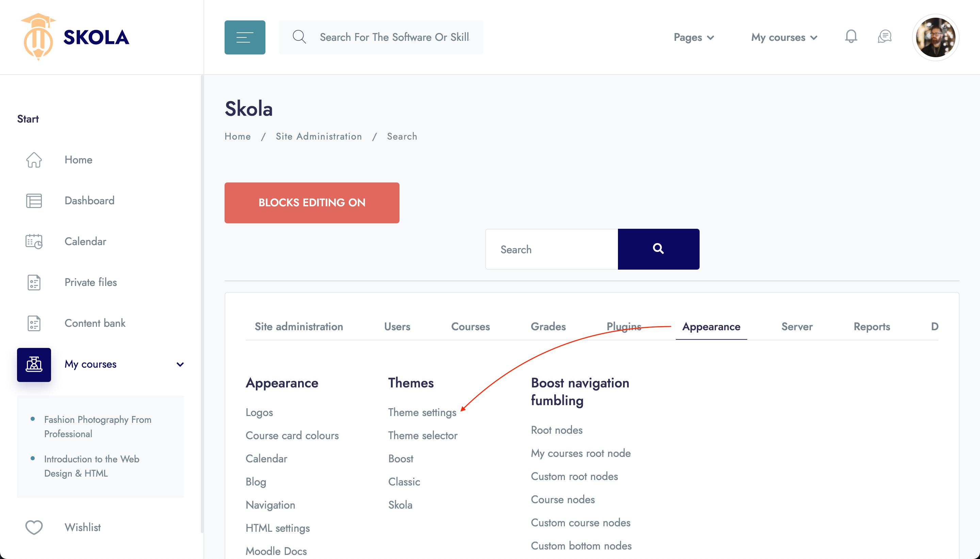Viewport: 980px width, 559px height.
Task: Click the Blocks Editing On button
Action: (312, 203)
